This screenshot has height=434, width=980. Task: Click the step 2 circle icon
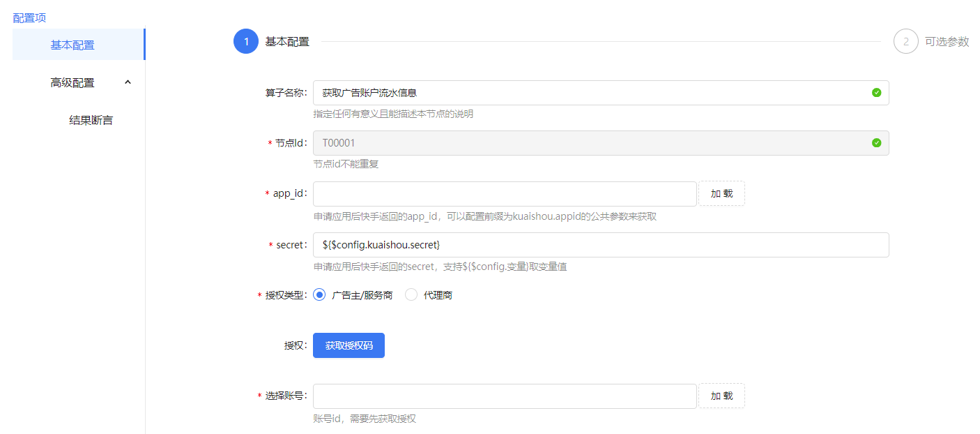(905, 42)
